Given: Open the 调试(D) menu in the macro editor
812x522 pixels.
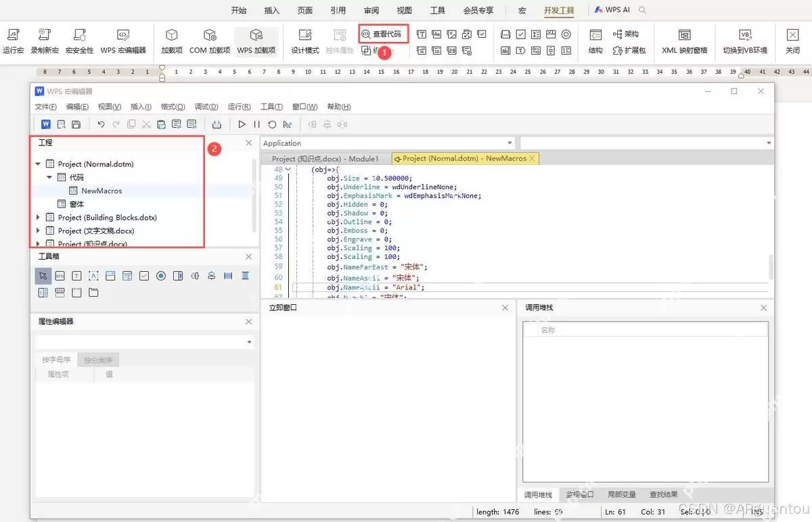Looking at the screenshot, I should tap(206, 107).
